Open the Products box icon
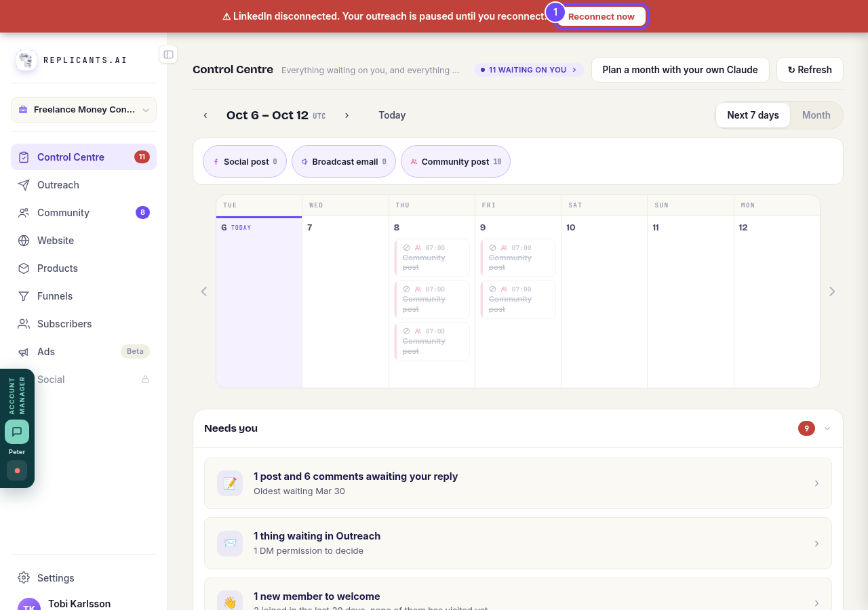 coord(24,268)
